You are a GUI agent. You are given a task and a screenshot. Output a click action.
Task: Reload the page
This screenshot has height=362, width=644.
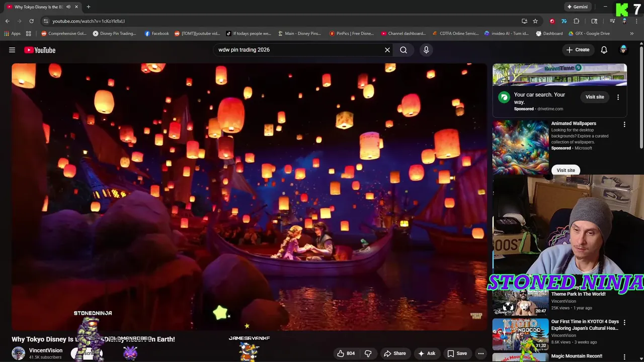(31, 21)
